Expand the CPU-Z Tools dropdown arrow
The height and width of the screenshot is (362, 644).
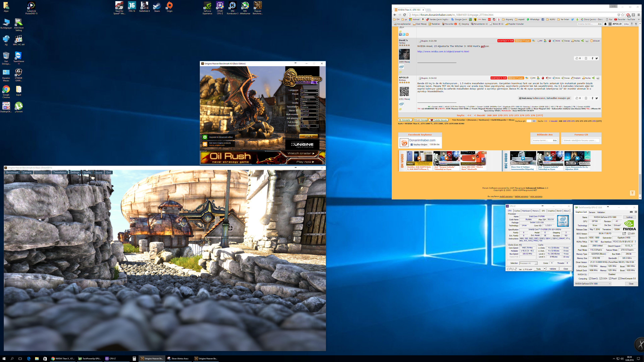[545, 269]
